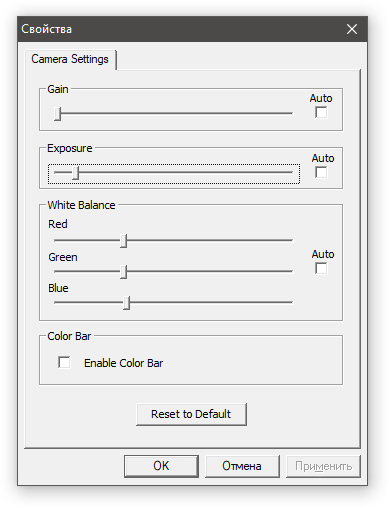Cancel changes with the Отмена button
The image size is (389, 508).
click(242, 466)
